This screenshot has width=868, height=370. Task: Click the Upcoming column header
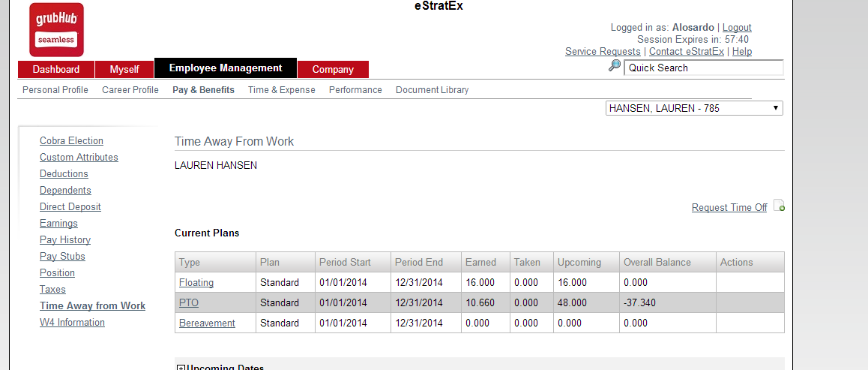tap(586, 262)
